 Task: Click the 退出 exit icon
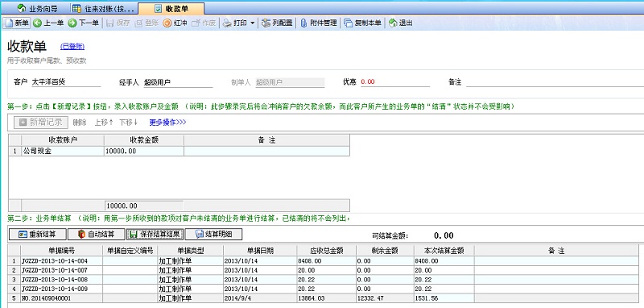pyautogui.click(x=393, y=23)
